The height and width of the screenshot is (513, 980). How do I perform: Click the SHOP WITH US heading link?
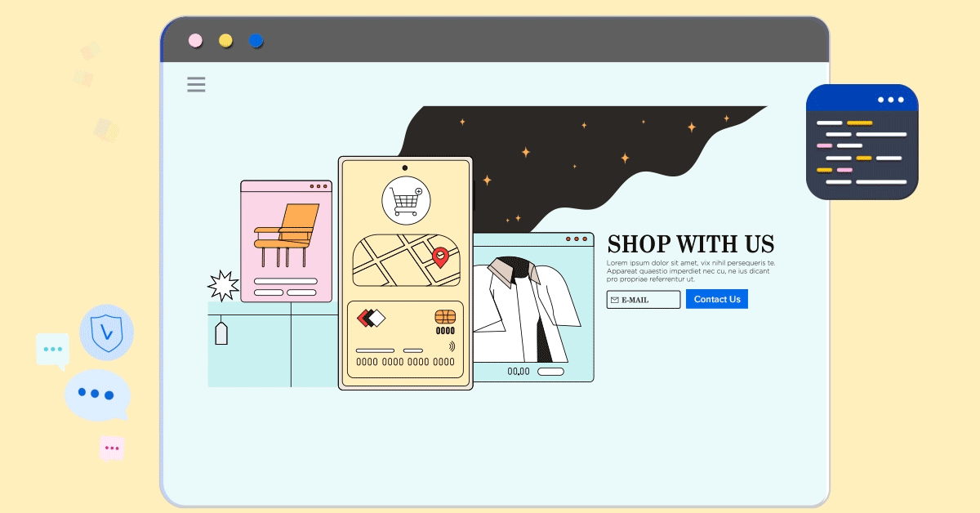click(x=690, y=244)
